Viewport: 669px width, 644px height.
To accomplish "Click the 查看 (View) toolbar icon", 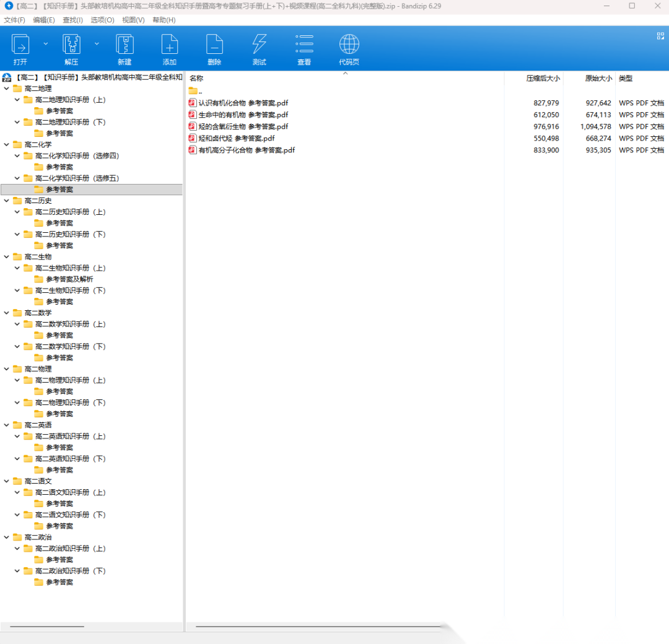I will (x=304, y=45).
